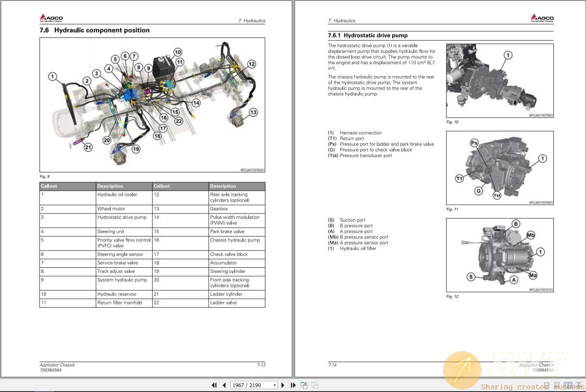Click the Fig. 10 pump image
The image size is (586, 392).
coord(500,81)
